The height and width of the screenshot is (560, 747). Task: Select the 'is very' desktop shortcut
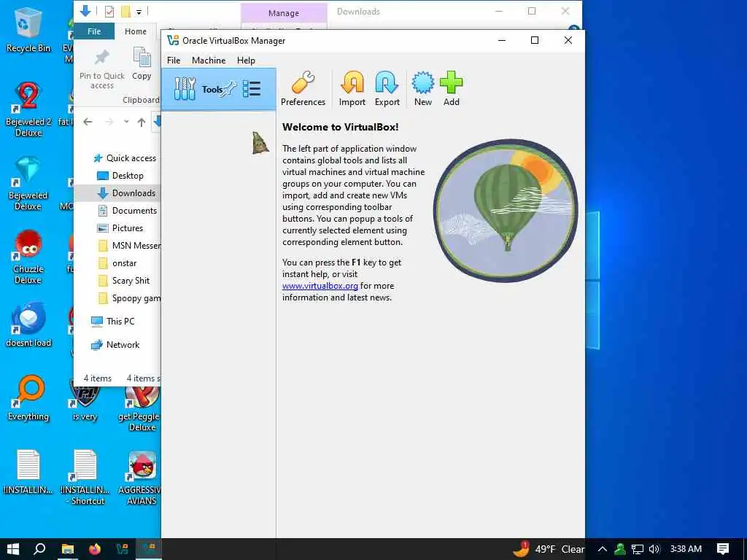coord(85,400)
